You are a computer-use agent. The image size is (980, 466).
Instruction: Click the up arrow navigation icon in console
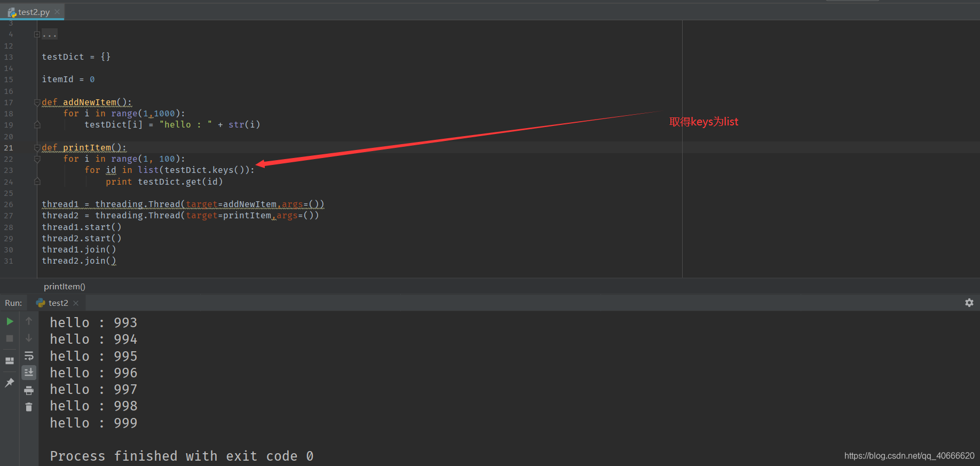29,320
